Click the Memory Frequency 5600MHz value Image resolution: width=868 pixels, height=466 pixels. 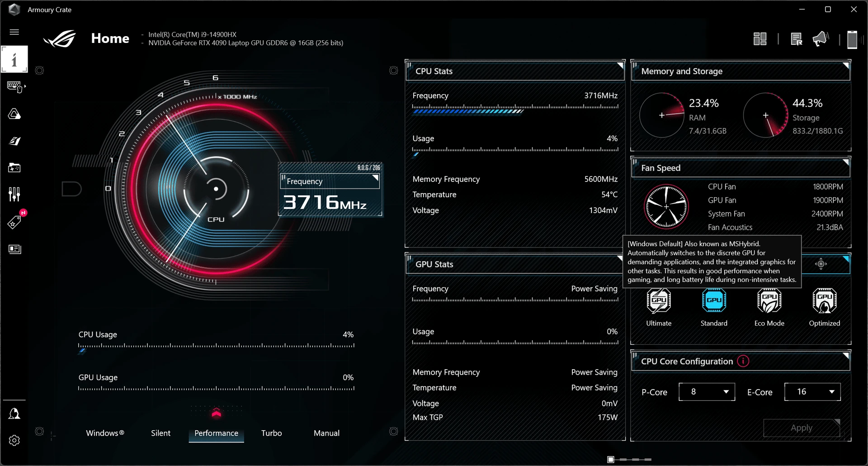point(601,179)
